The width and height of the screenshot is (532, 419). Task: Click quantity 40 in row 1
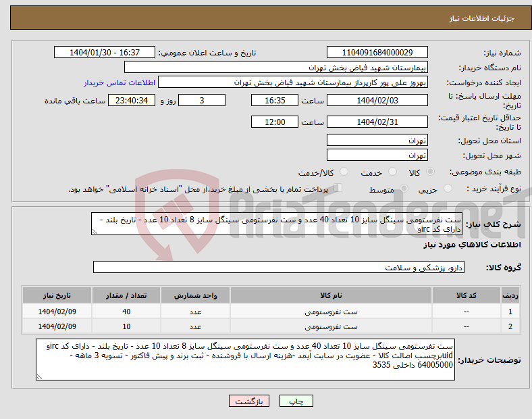click(x=126, y=312)
